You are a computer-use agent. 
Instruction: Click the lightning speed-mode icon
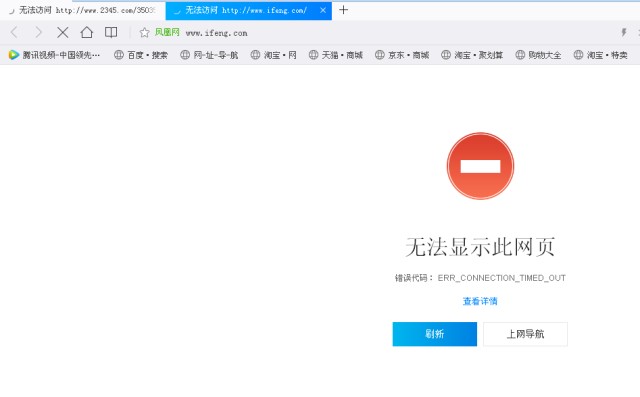pyautogui.click(x=623, y=32)
